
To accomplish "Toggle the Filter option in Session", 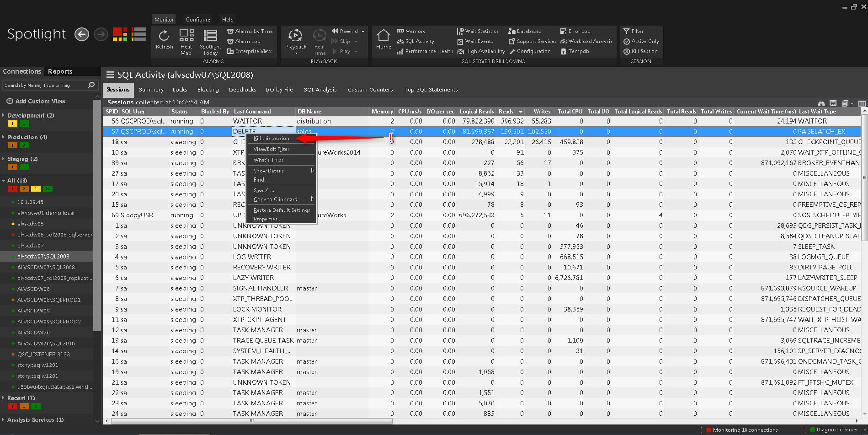I will (634, 31).
